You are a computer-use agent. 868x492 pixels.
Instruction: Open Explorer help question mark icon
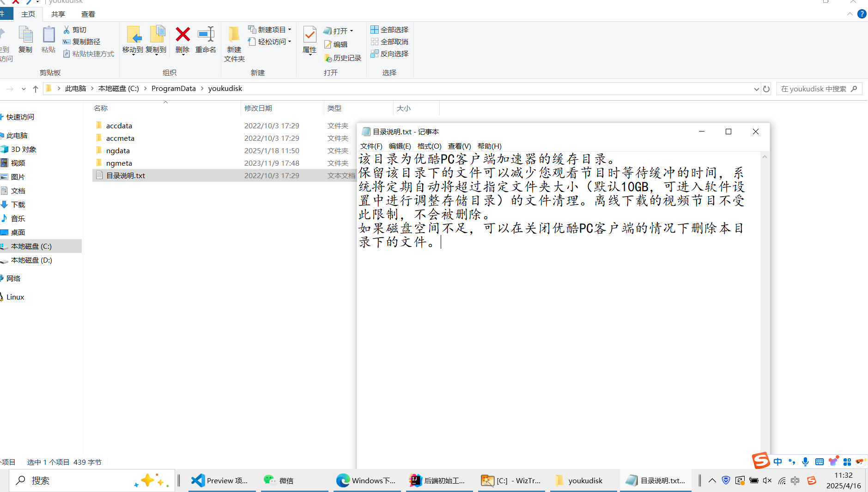coord(862,14)
